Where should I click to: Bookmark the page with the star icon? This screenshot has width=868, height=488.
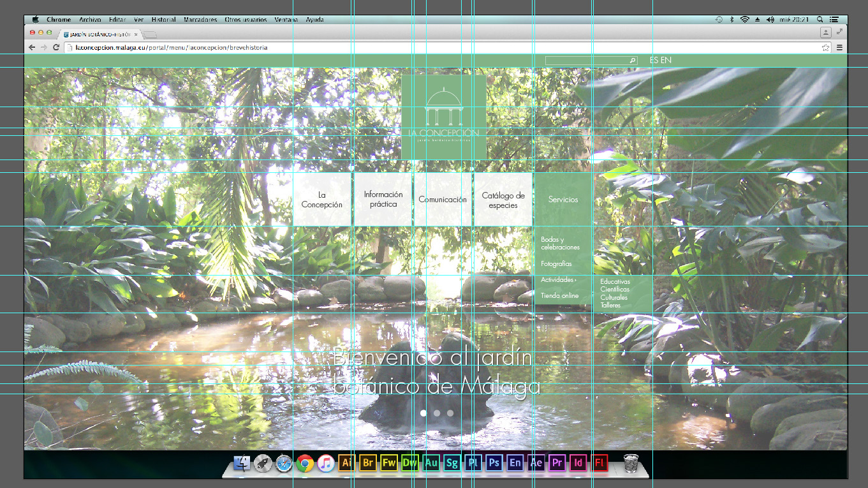[x=826, y=48]
